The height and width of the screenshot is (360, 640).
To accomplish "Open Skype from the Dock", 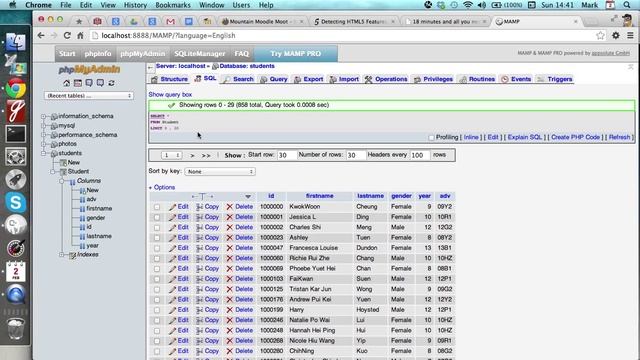I will pyautogui.click(x=16, y=202).
